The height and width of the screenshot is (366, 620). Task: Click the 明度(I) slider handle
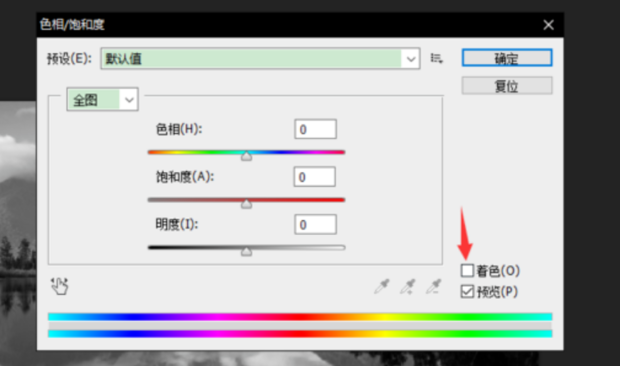click(246, 251)
